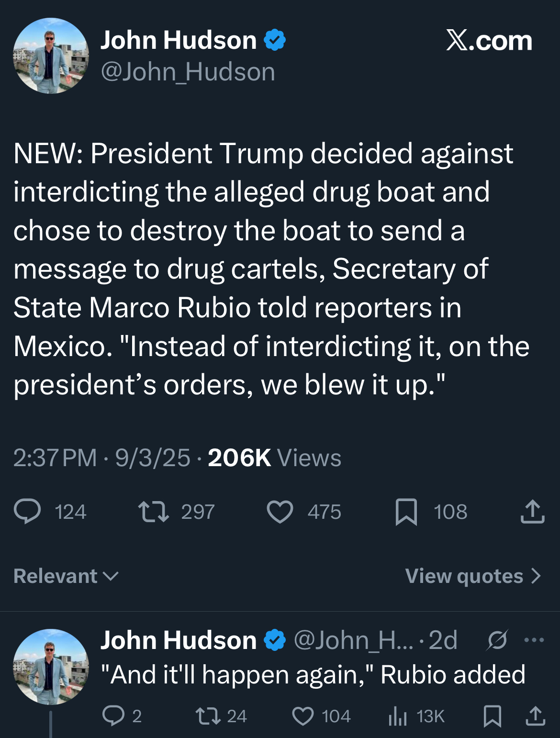This screenshot has height=738, width=560.
Task: Repost the main John Hudson post
Action: (153, 512)
